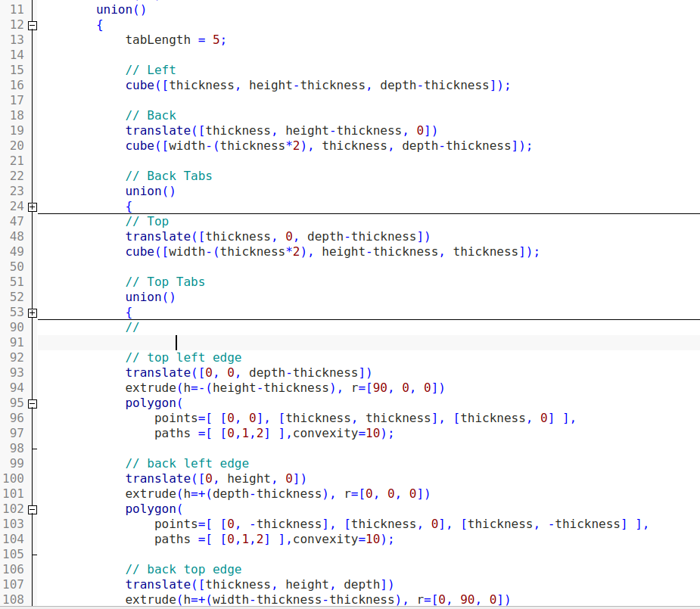The height and width of the screenshot is (609, 700).
Task: Click line number 91 in the margin
Action: [17, 343]
